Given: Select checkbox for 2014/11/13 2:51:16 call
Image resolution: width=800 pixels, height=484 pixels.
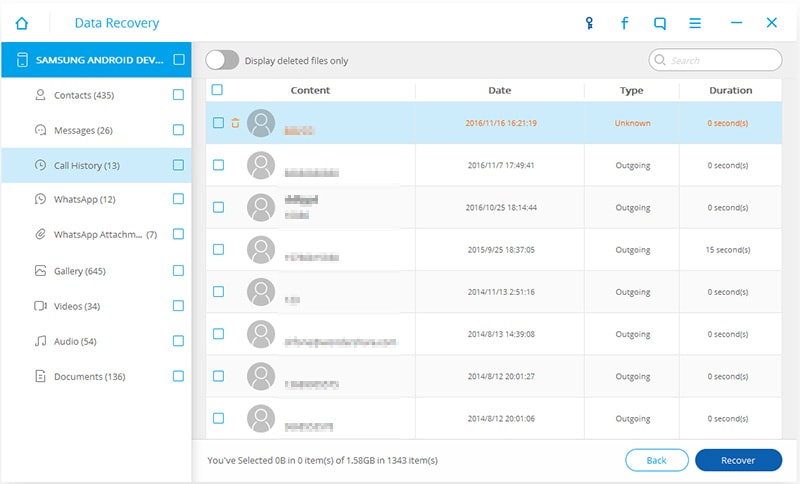Looking at the screenshot, I should pyautogui.click(x=218, y=291).
